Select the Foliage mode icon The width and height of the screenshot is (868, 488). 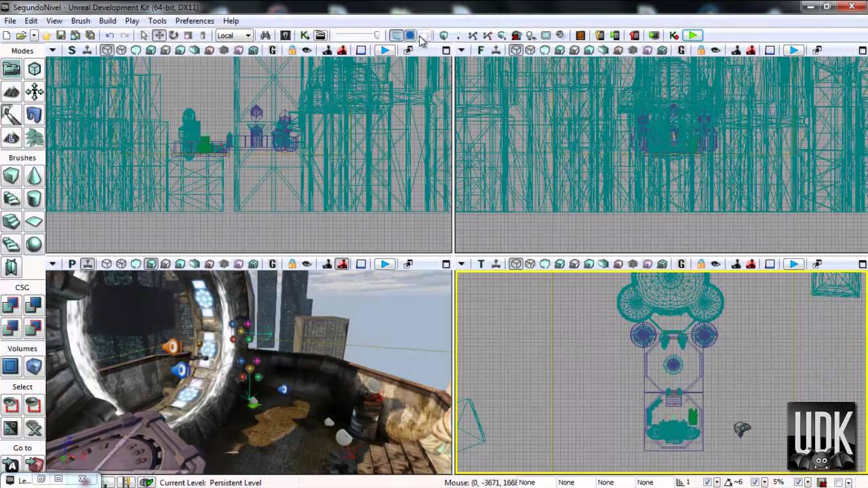pyautogui.click(x=34, y=138)
